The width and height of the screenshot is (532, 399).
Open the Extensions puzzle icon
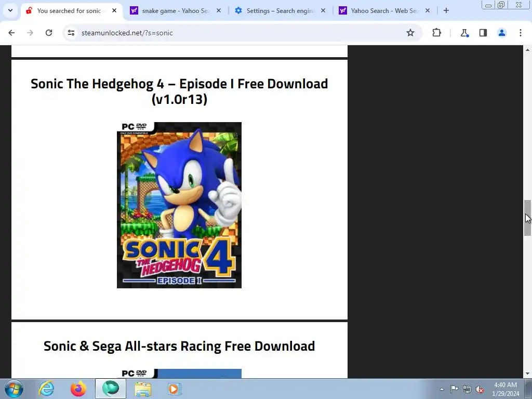pos(436,33)
